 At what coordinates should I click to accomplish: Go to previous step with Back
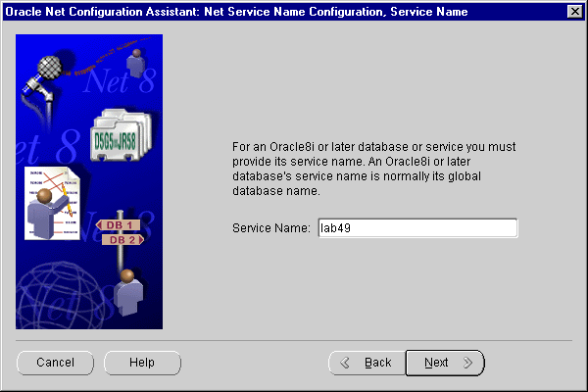[367, 363]
